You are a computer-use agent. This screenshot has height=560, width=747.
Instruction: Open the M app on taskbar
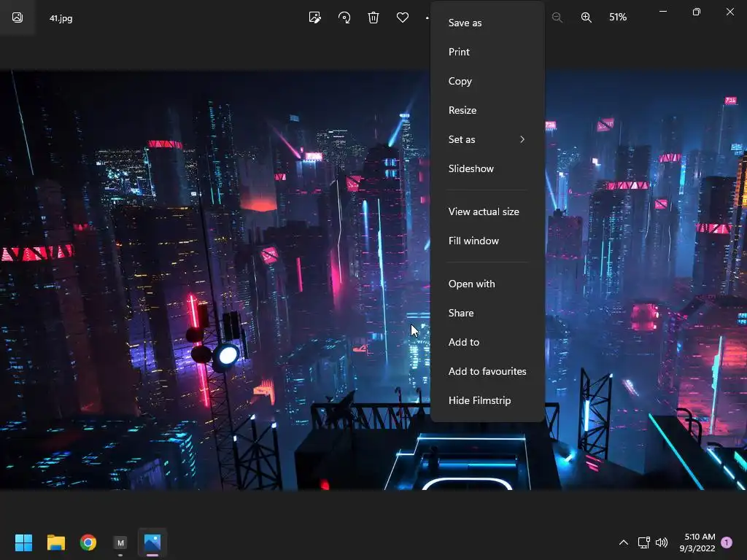click(x=120, y=542)
